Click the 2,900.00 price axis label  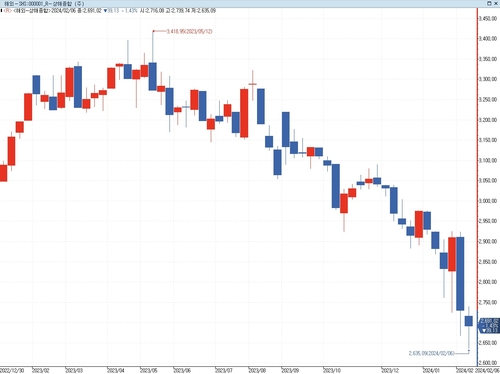click(x=488, y=241)
